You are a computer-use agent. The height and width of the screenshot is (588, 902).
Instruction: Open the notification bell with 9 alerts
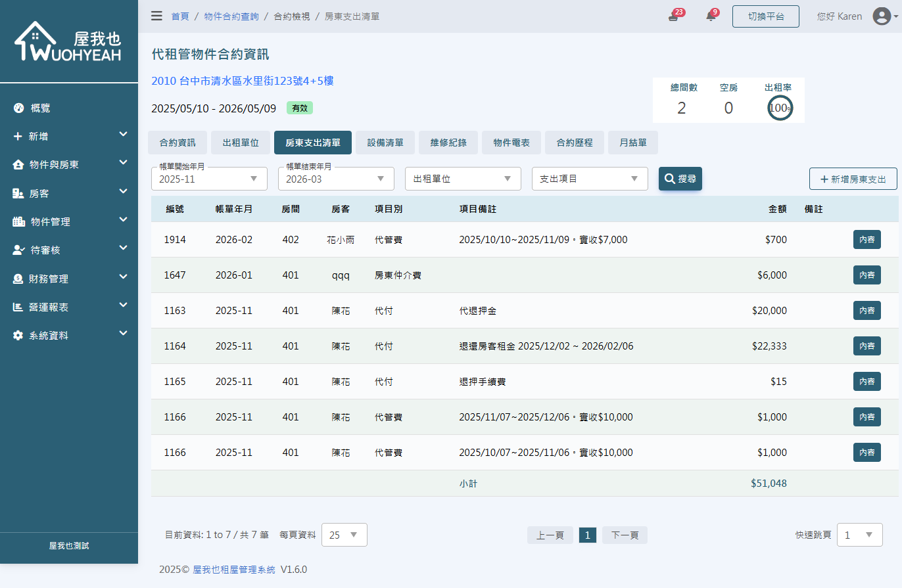[711, 15]
